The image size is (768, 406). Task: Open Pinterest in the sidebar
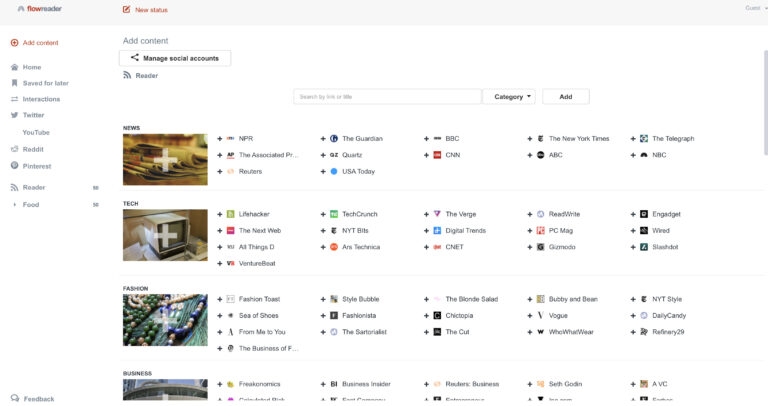coord(31,166)
